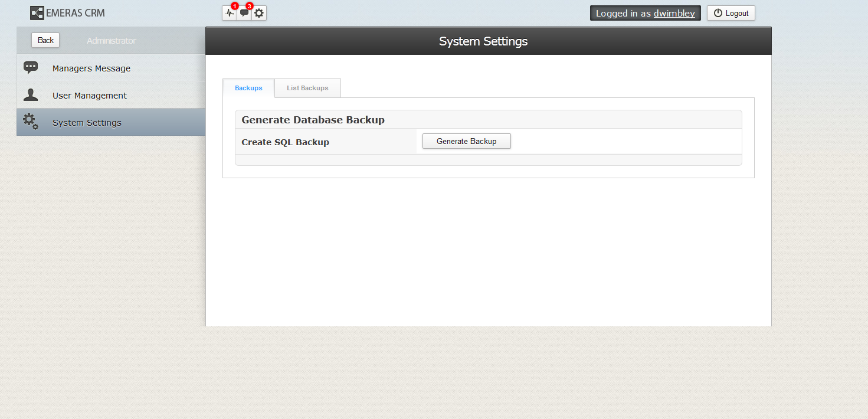The image size is (868, 419).
Task: Click the Generate Database Backup section header
Action: pos(313,120)
